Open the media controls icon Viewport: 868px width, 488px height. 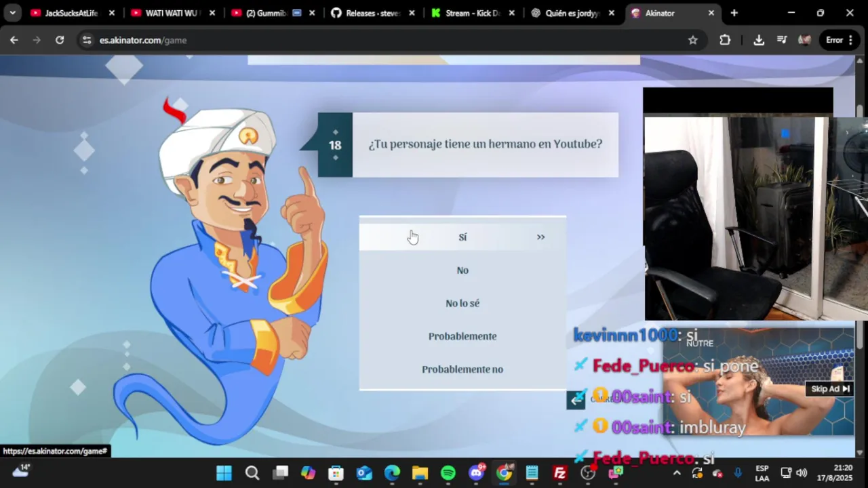point(782,40)
